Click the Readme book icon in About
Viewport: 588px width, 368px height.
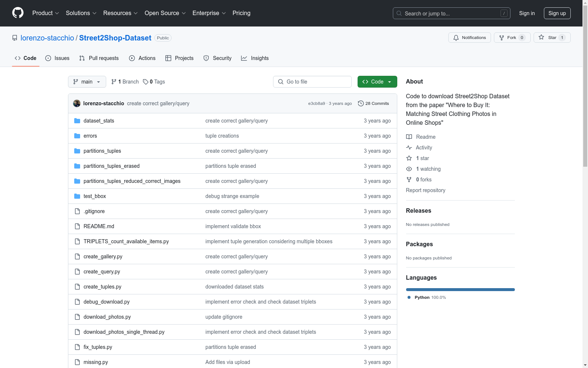(409, 137)
